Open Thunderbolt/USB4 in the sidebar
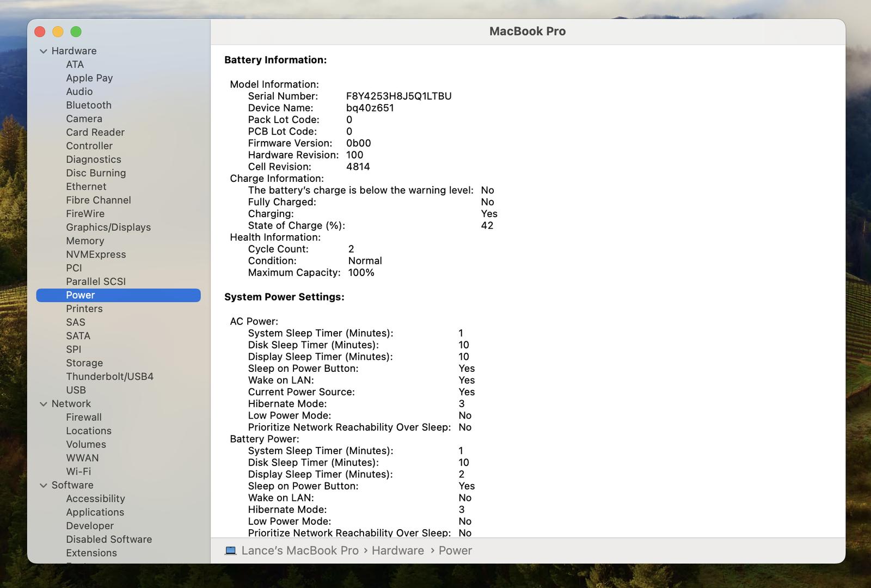This screenshot has width=871, height=588. [109, 376]
